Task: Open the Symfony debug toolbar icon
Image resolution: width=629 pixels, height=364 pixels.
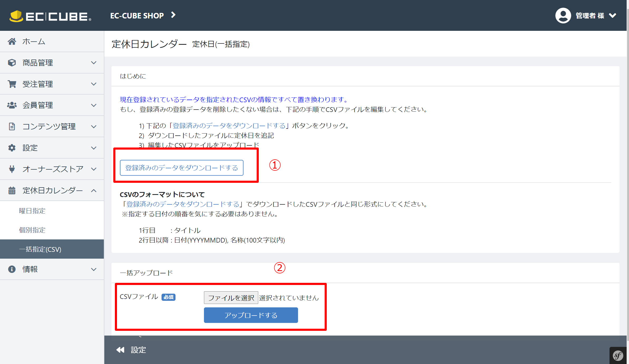Action: click(x=618, y=356)
